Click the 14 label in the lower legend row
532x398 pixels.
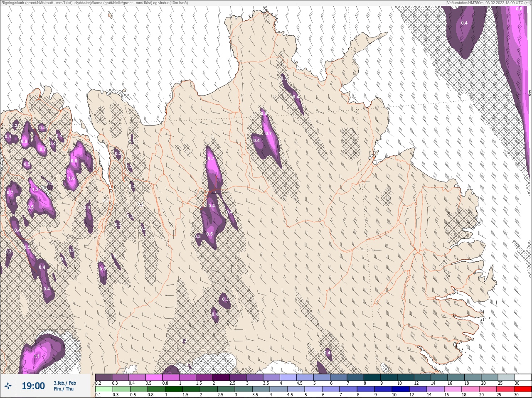point(429,395)
